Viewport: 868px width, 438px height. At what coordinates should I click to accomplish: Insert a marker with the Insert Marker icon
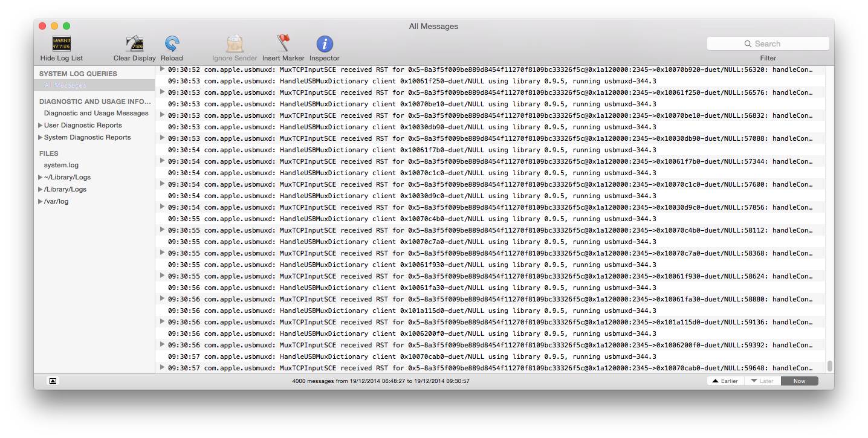283,43
